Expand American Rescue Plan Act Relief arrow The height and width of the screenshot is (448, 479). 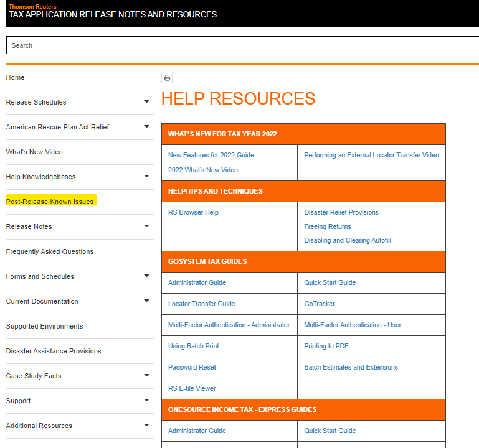coord(146,126)
